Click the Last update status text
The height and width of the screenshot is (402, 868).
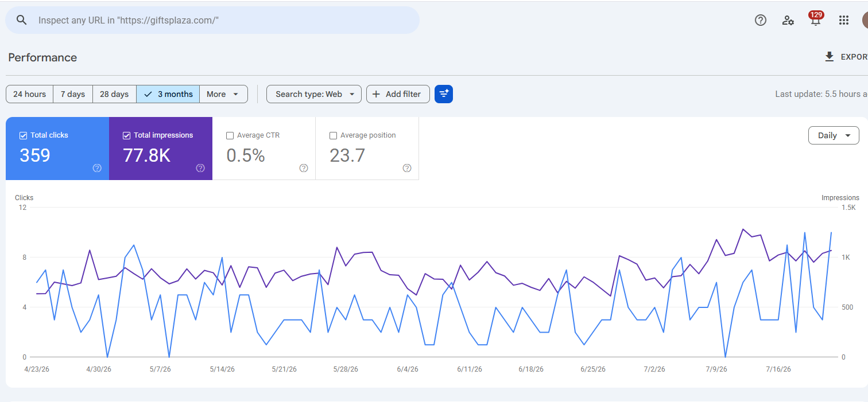[821, 94]
